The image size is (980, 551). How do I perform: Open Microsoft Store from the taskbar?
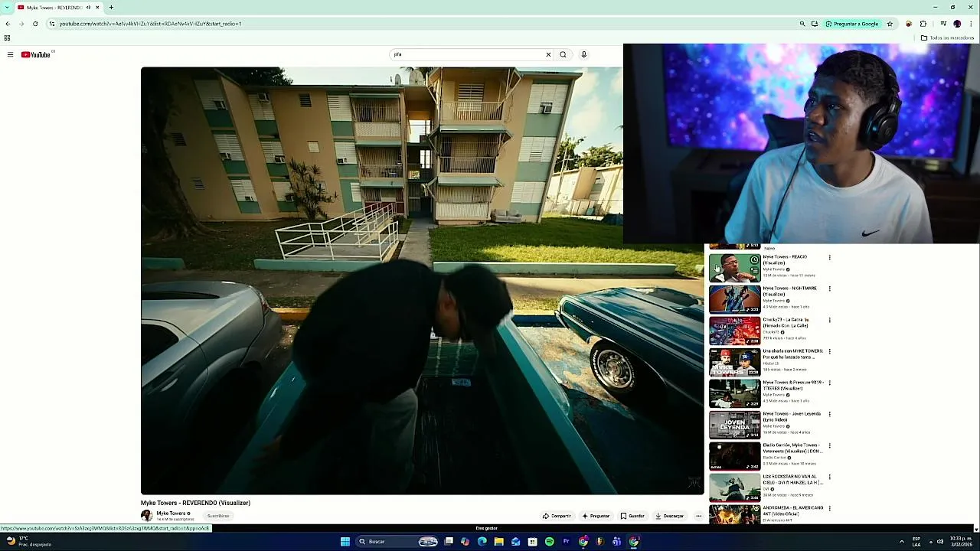(x=532, y=542)
